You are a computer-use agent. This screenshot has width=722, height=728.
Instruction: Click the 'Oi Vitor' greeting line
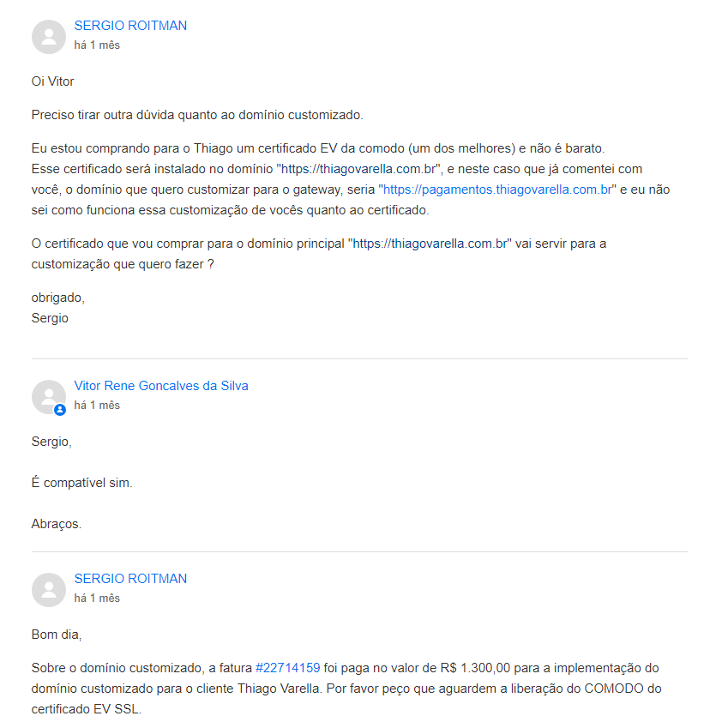click(x=53, y=81)
